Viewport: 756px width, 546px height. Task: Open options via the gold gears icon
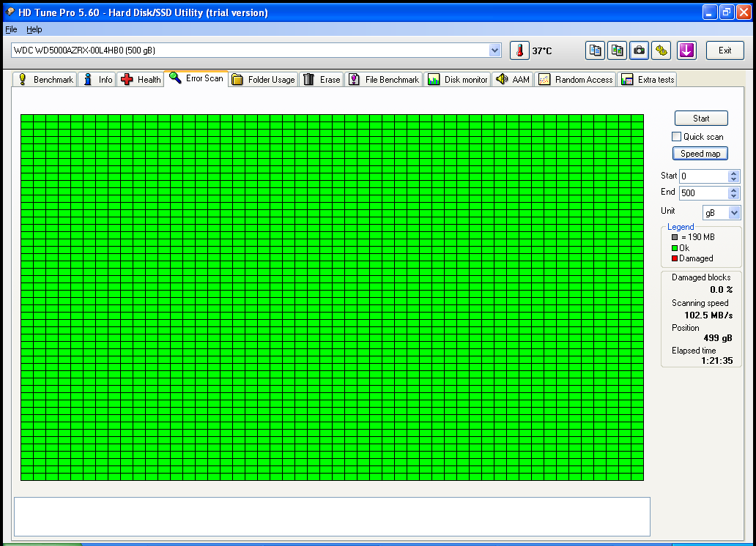click(661, 51)
